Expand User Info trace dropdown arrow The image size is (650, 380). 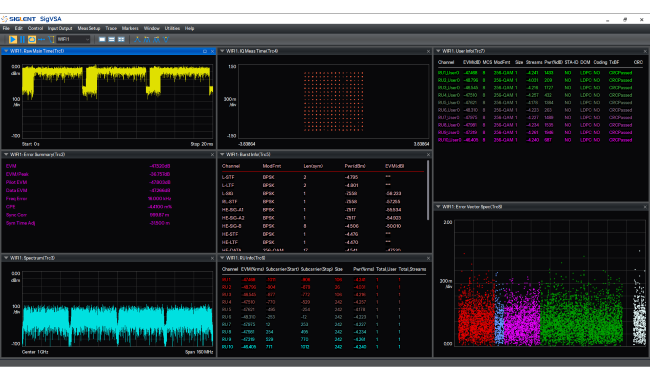tap(438, 51)
